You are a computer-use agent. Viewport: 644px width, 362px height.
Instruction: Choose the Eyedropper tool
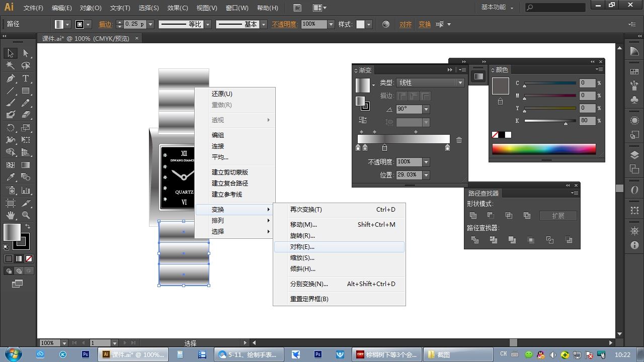tap(11, 177)
